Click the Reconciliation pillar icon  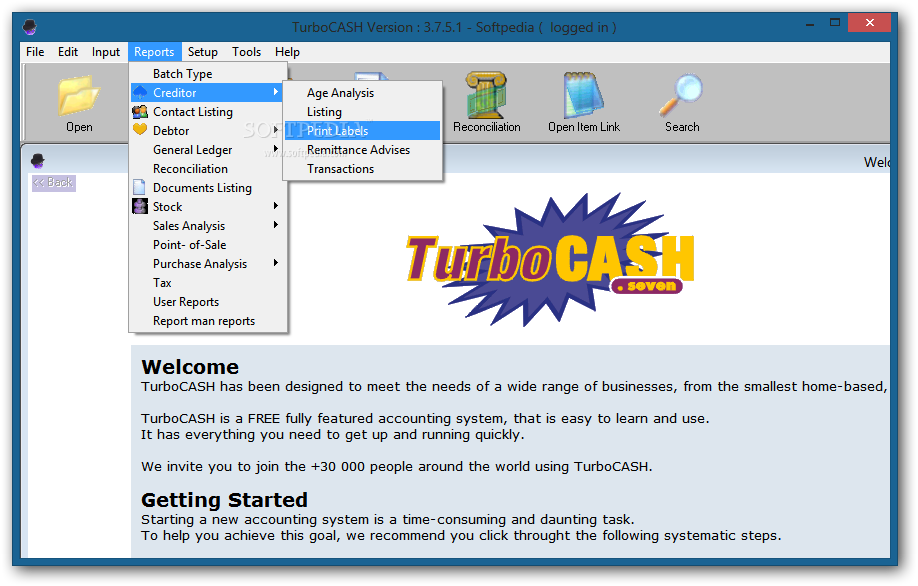(487, 95)
